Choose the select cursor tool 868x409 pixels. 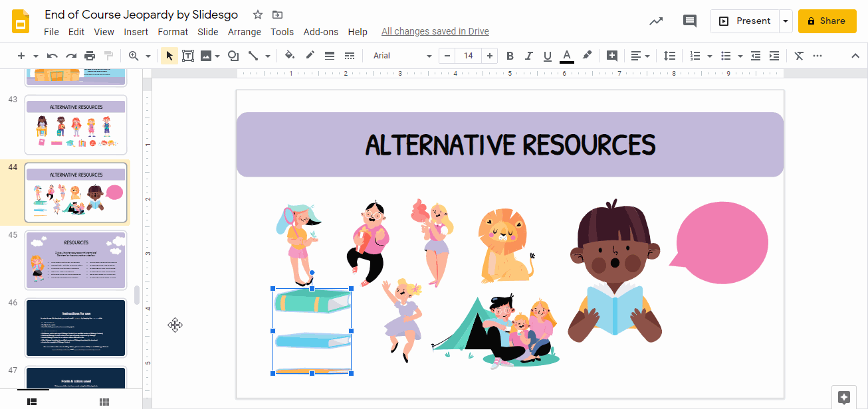click(x=169, y=56)
